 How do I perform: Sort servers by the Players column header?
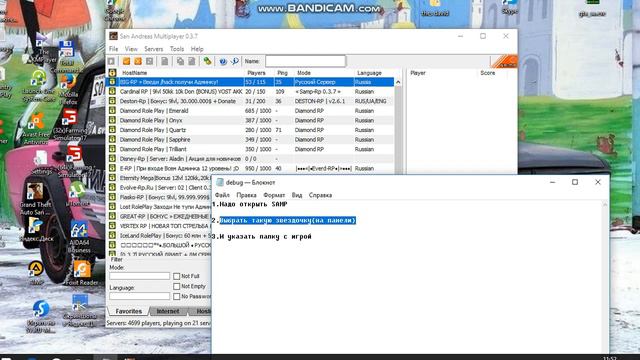[x=259, y=73]
